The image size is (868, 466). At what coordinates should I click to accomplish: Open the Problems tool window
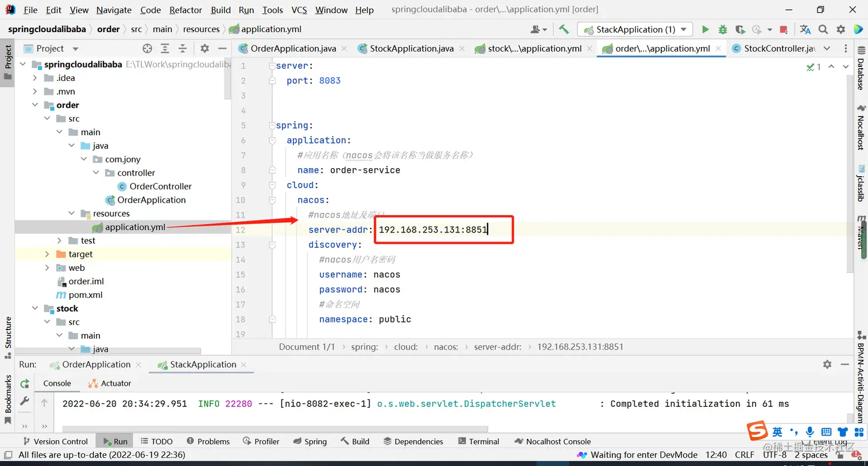(x=208, y=441)
